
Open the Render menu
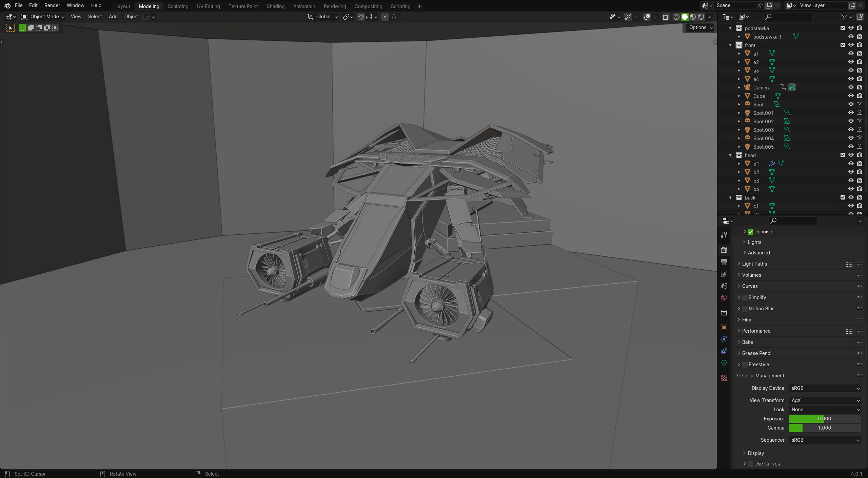(52, 5)
